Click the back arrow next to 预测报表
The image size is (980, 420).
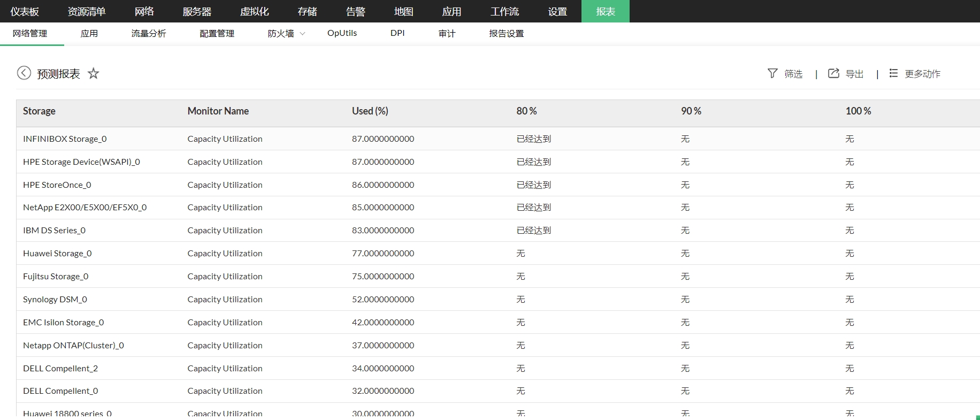(24, 73)
